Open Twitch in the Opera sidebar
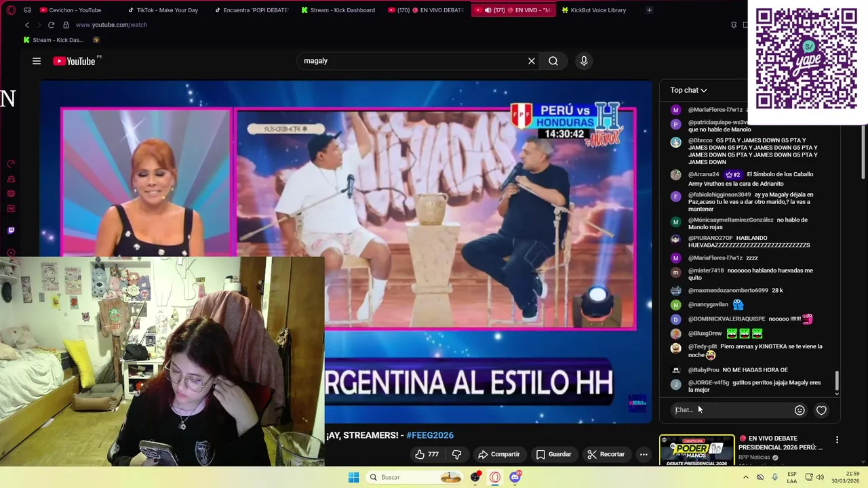Screen dimensions: 868x488 (x=11, y=230)
